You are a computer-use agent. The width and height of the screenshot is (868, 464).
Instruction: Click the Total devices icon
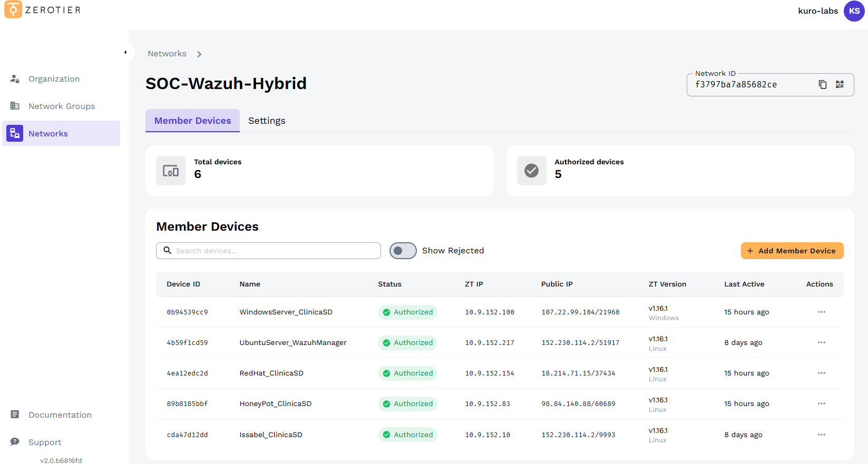(171, 171)
